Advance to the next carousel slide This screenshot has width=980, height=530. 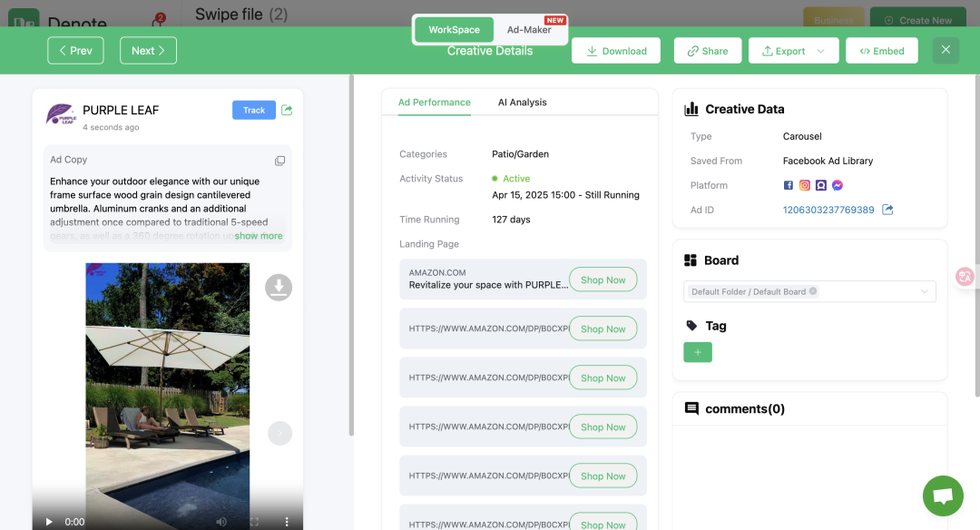[280, 433]
